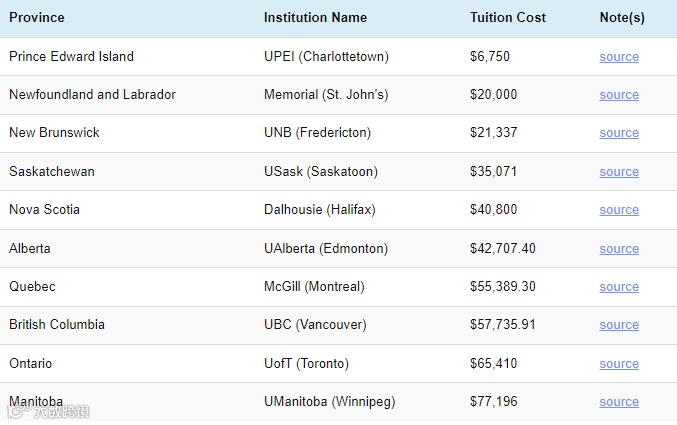Click the Institution Name column header

click(315, 17)
